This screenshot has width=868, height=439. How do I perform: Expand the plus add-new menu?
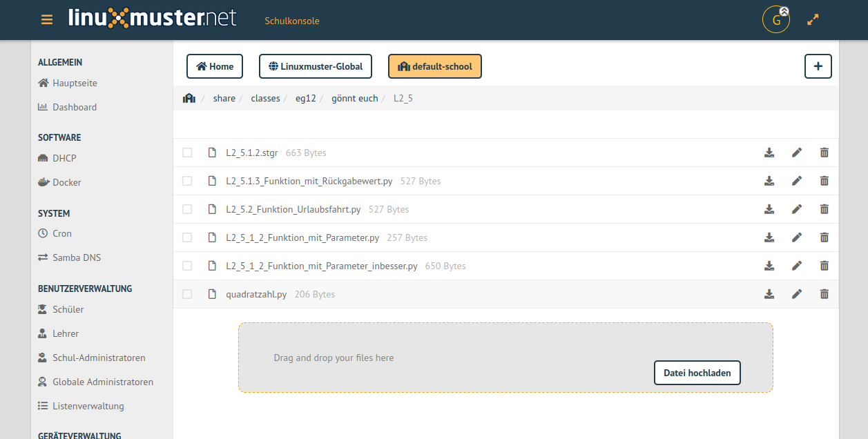pyautogui.click(x=818, y=66)
